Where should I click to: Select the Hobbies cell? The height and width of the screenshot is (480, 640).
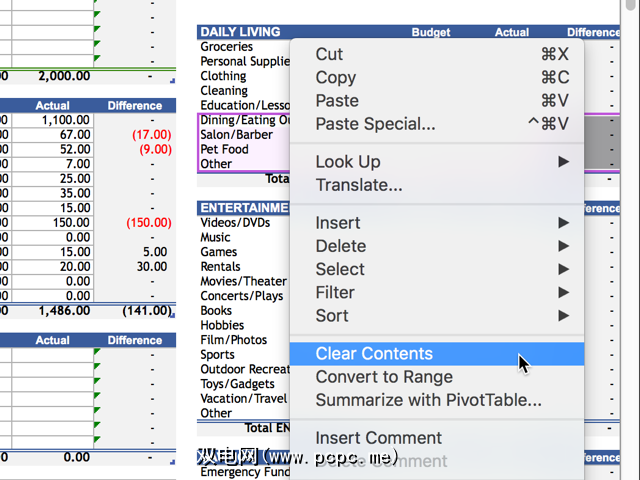(x=222, y=325)
